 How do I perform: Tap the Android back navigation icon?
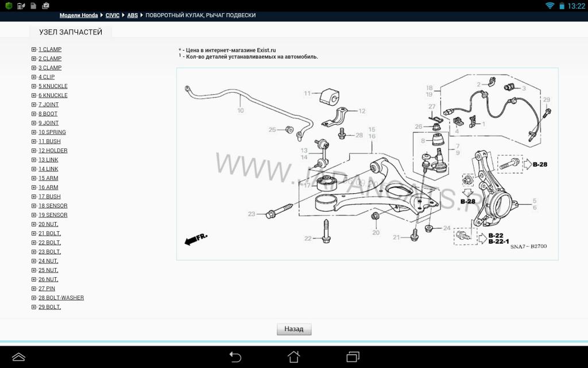click(x=235, y=356)
